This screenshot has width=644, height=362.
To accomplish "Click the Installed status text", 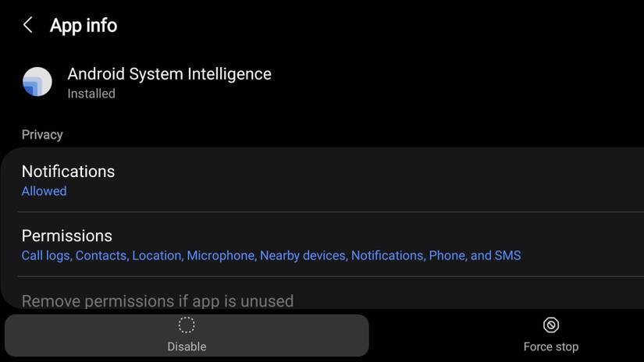I will pyautogui.click(x=91, y=94).
